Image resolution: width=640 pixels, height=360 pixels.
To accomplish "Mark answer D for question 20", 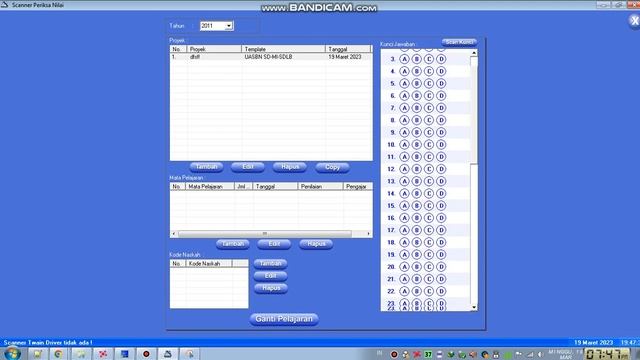I will (x=441, y=267).
